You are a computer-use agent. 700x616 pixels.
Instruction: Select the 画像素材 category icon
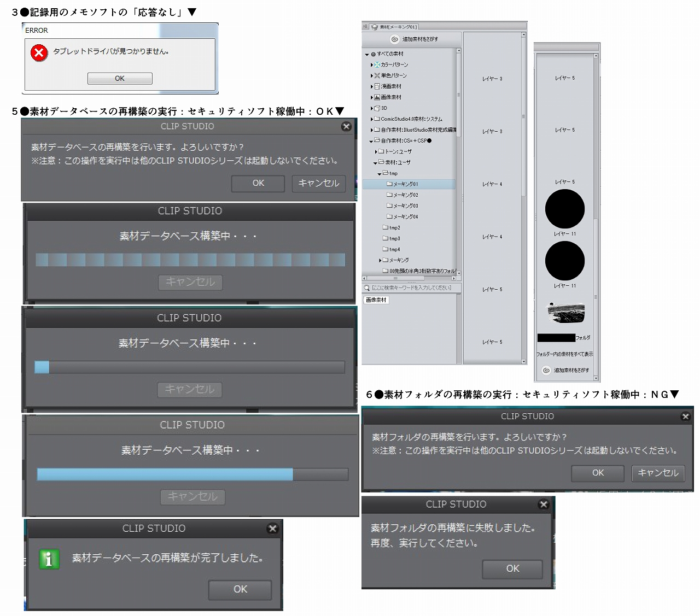click(376, 97)
